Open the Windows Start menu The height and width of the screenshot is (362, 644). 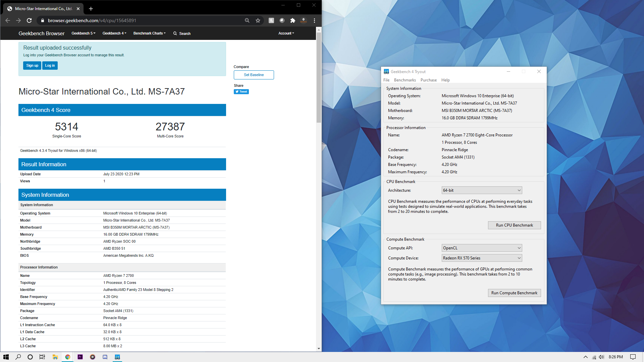click(x=6, y=357)
